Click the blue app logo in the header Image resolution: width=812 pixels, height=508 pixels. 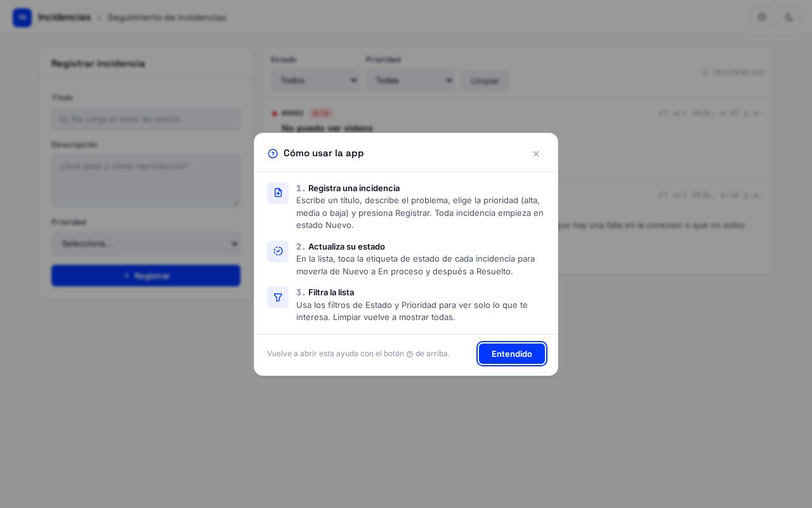22,18
